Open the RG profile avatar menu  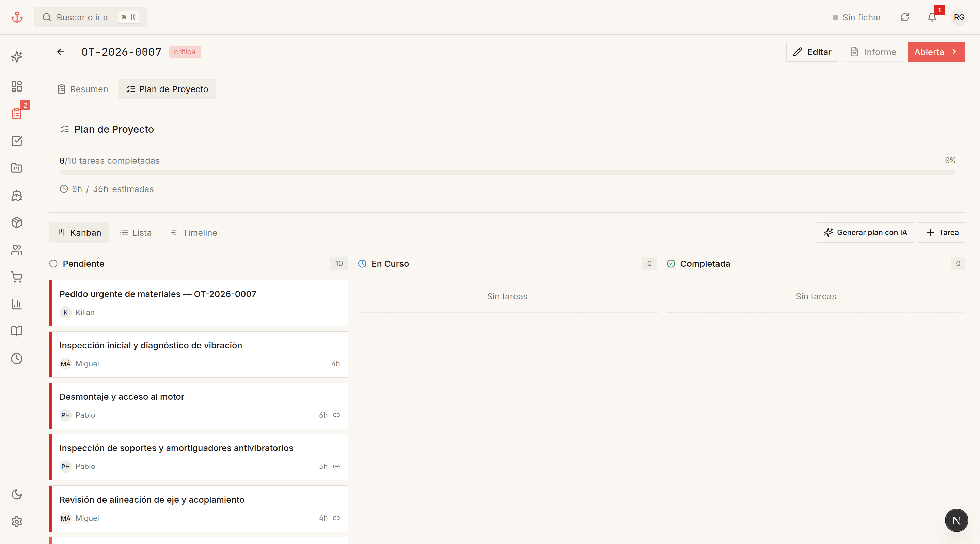click(959, 17)
